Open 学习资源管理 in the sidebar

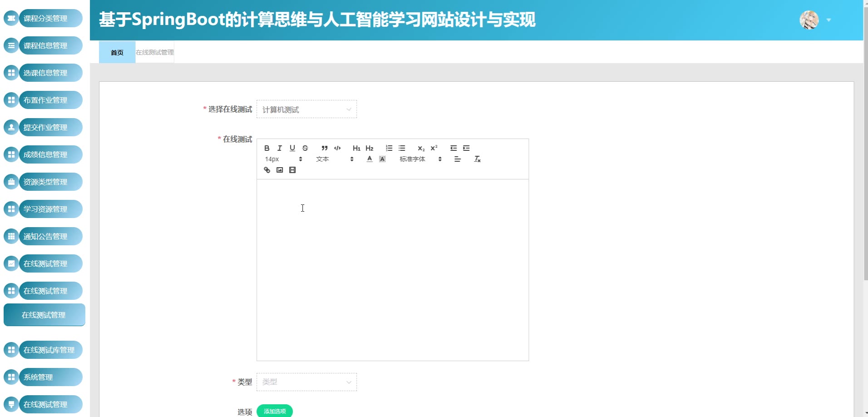tap(43, 209)
